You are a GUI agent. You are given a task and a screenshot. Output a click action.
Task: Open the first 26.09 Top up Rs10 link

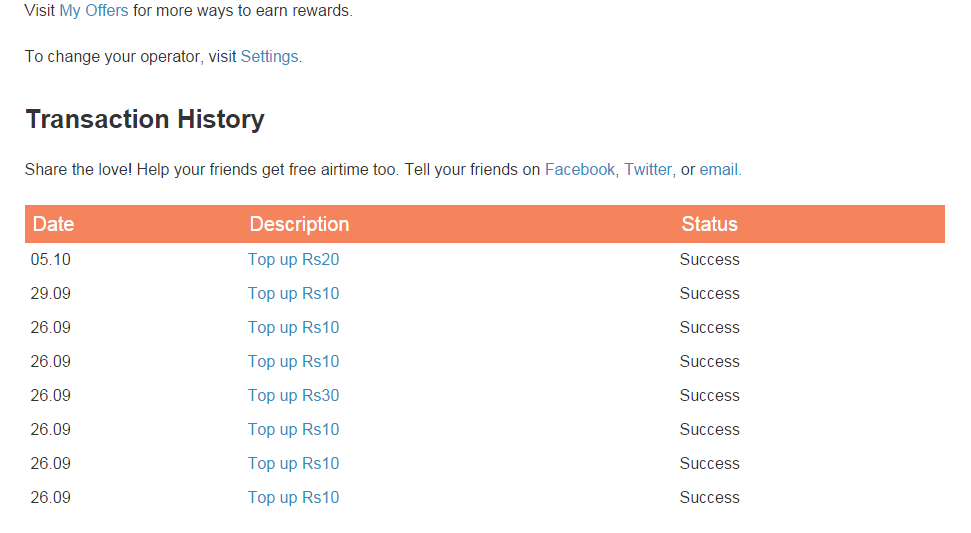coord(293,327)
